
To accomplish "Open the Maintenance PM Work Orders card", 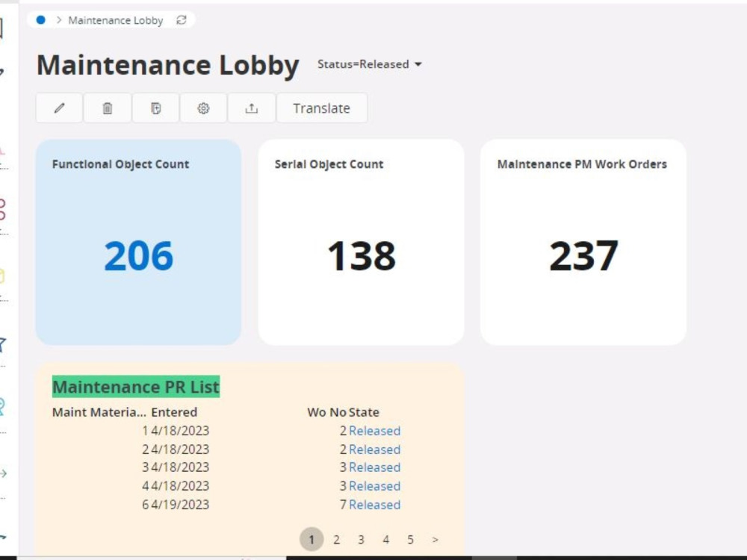I will tap(583, 242).
